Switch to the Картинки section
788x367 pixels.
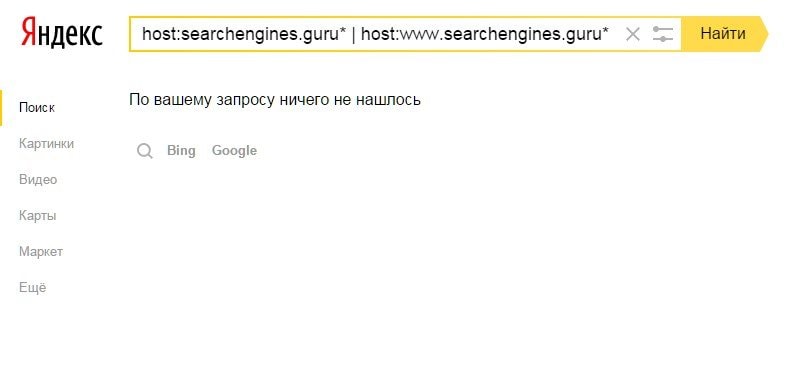46,144
